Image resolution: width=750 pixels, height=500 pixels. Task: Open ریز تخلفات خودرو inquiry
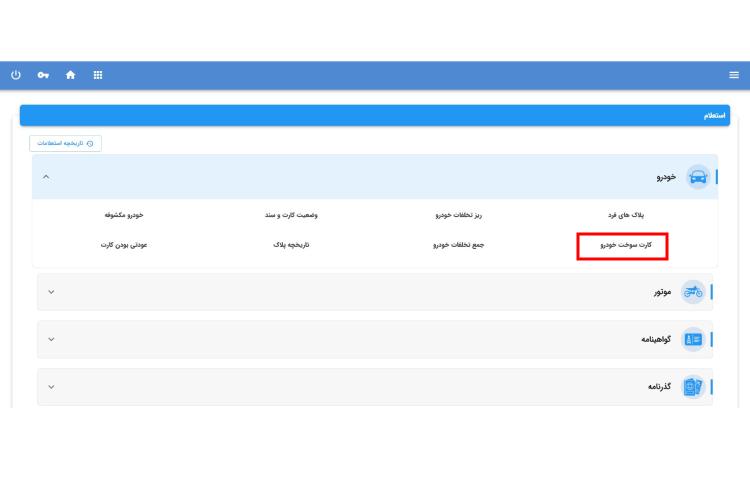460,215
